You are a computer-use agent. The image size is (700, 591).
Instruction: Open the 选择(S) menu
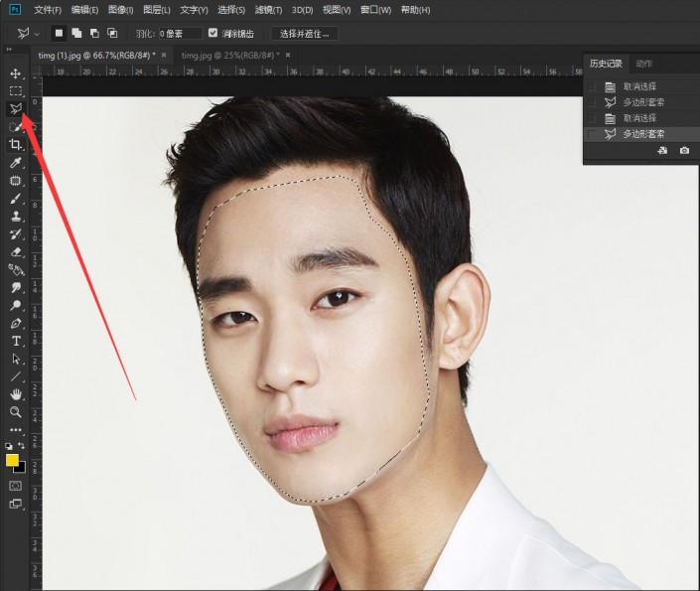click(231, 10)
